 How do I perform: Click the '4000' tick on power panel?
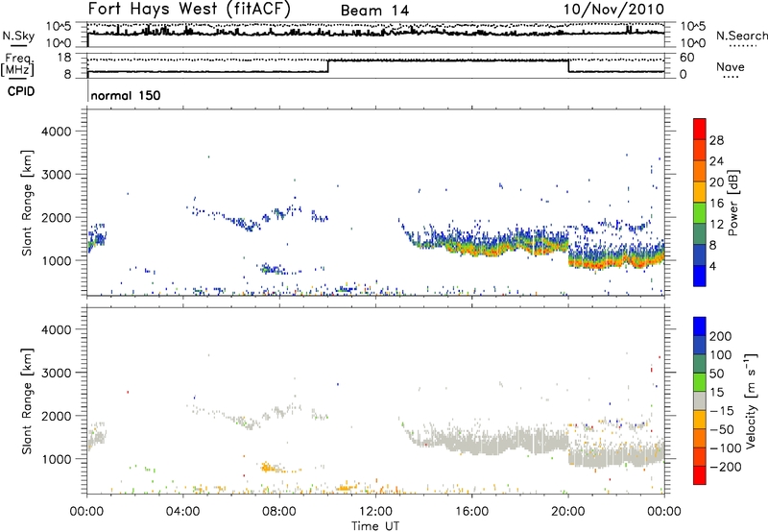56,132
